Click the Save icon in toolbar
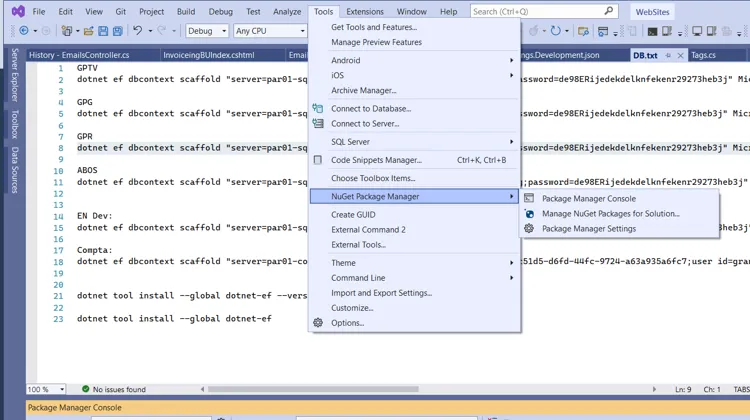Screen dimensions: 750x420 103,31
